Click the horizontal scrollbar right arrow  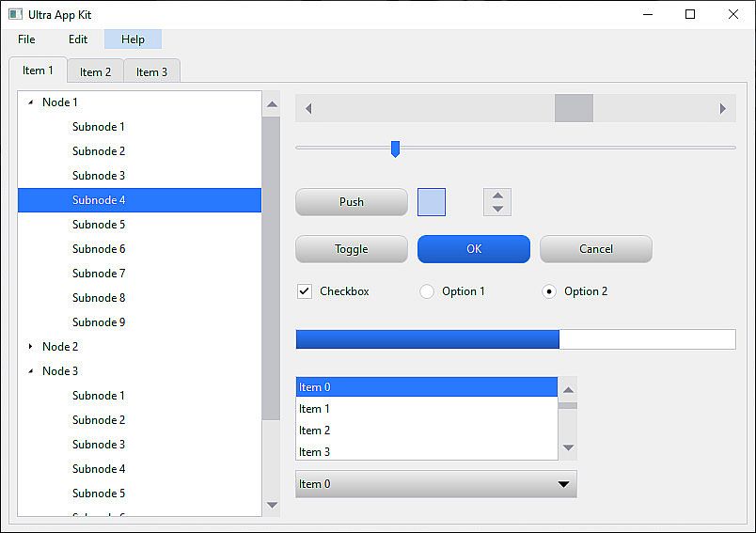(x=722, y=108)
